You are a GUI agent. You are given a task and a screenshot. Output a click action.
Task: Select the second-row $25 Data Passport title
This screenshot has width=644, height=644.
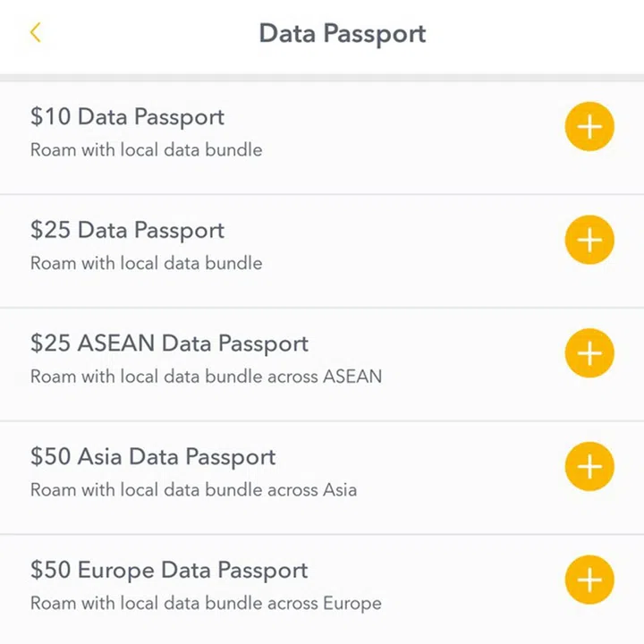pyautogui.click(x=127, y=231)
